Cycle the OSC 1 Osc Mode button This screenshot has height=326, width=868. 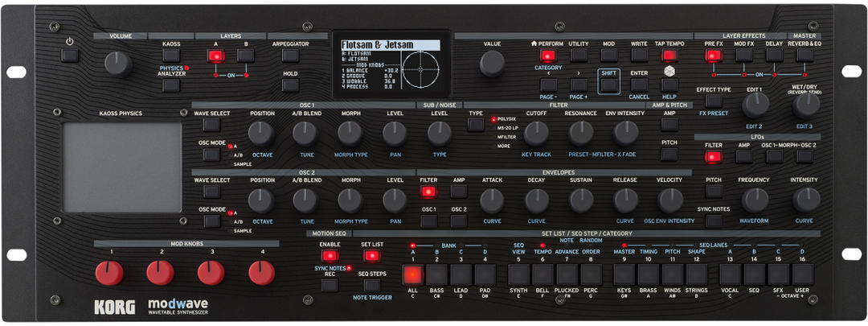pos(211,155)
